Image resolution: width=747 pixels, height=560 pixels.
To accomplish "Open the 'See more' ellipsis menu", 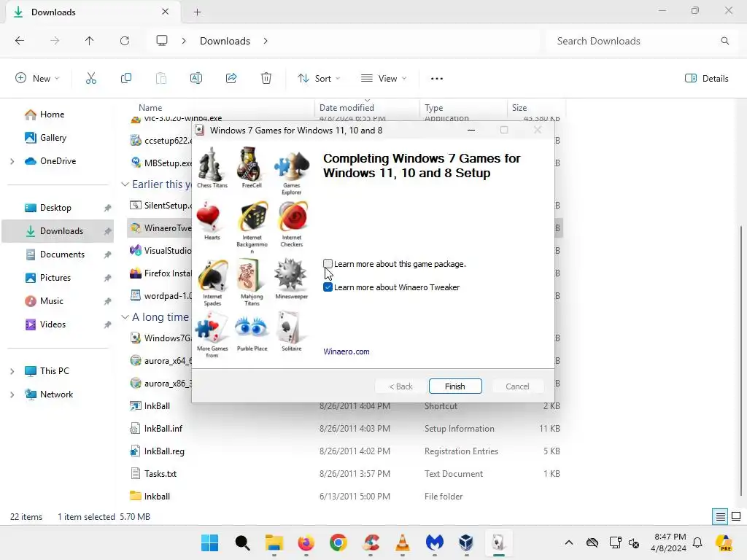I will (x=437, y=79).
